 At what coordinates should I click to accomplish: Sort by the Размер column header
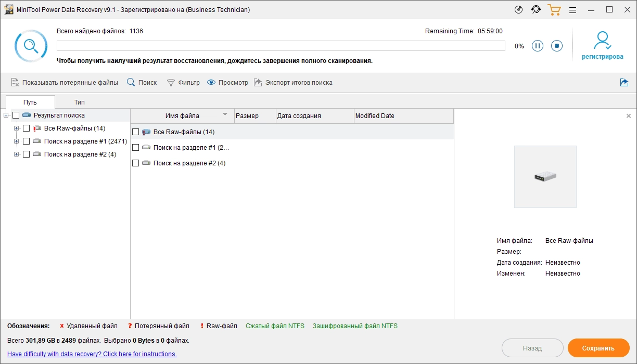[255, 116]
